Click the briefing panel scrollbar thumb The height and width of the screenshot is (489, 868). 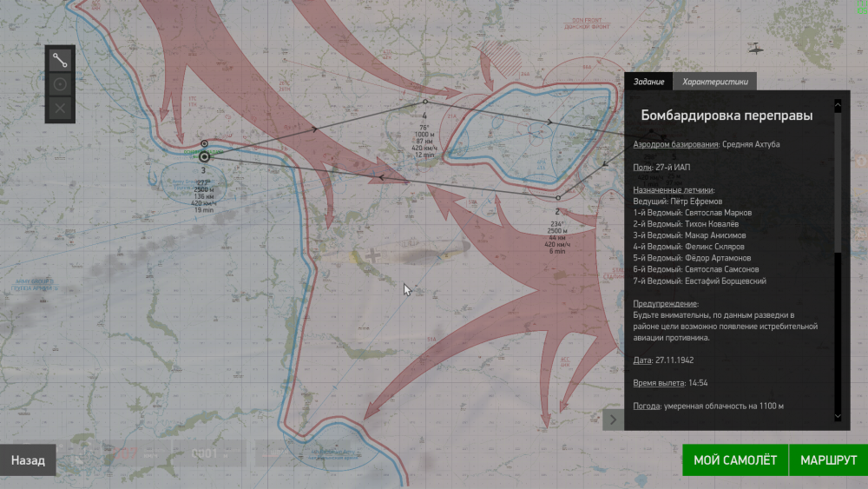pos(838,182)
